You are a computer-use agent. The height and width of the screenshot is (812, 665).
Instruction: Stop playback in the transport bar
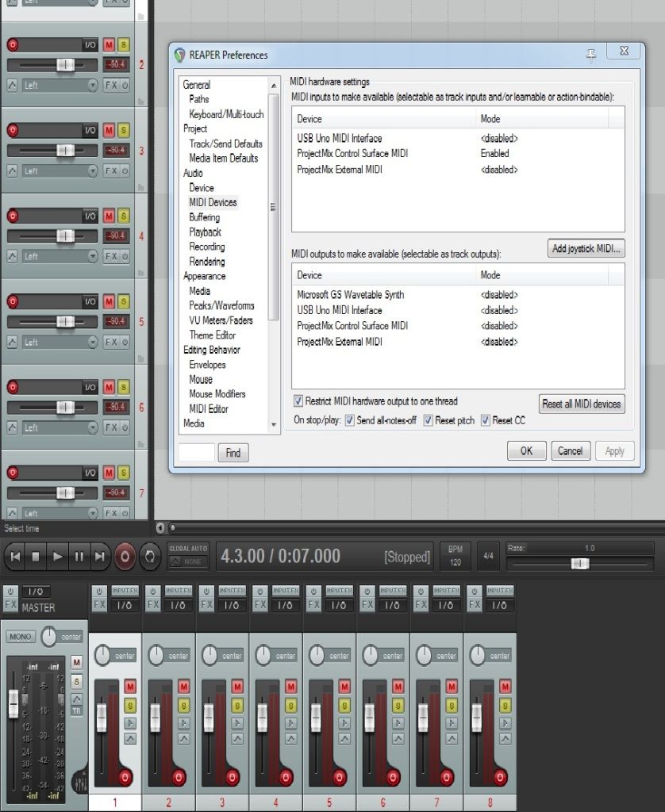(36, 557)
